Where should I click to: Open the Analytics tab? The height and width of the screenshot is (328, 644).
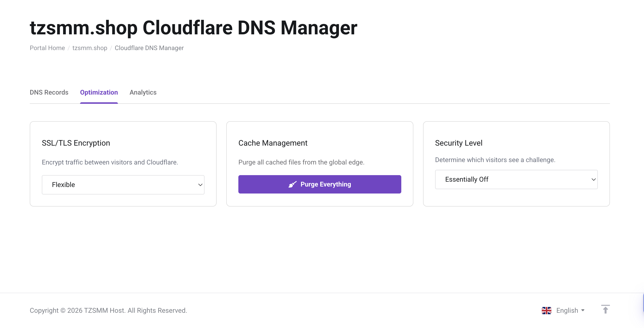click(143, 92)
